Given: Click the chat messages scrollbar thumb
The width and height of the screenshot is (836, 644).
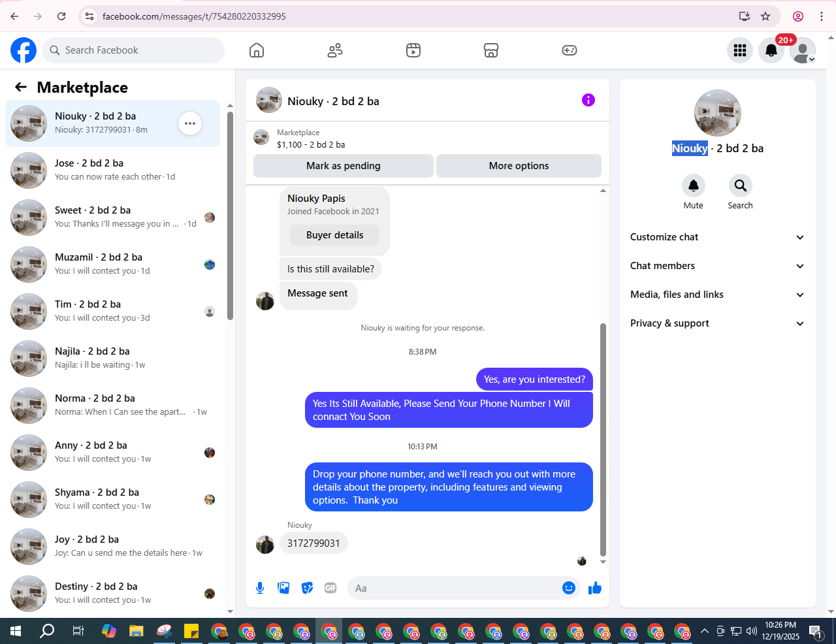Looking at the screenshot, I should [x=603, y=440].
